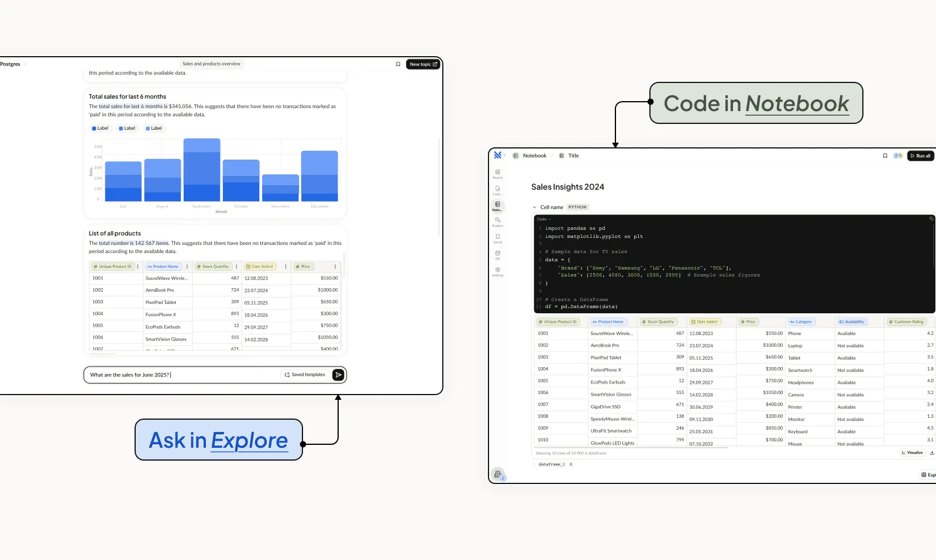936x560 pixels.
Task: Click the Availability column header in the Notebook
Action: coord(852,322)
